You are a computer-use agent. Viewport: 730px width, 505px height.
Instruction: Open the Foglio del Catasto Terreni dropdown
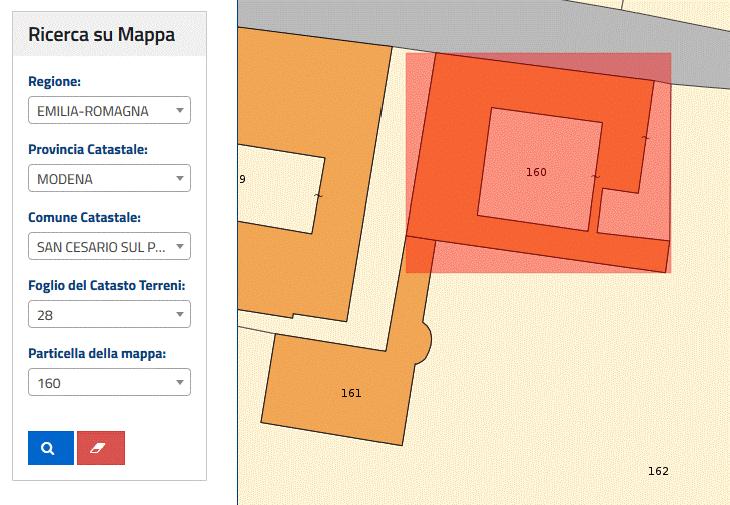point(109,314)
